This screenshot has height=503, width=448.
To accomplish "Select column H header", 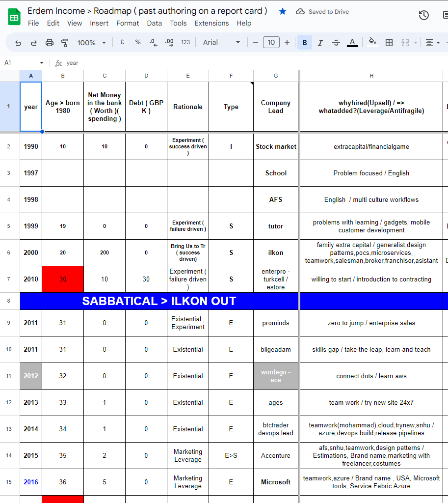I will [x=371, y=76].
